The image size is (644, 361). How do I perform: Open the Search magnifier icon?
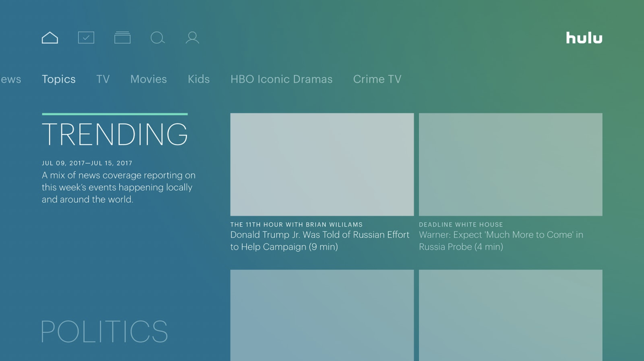(157, 37)
